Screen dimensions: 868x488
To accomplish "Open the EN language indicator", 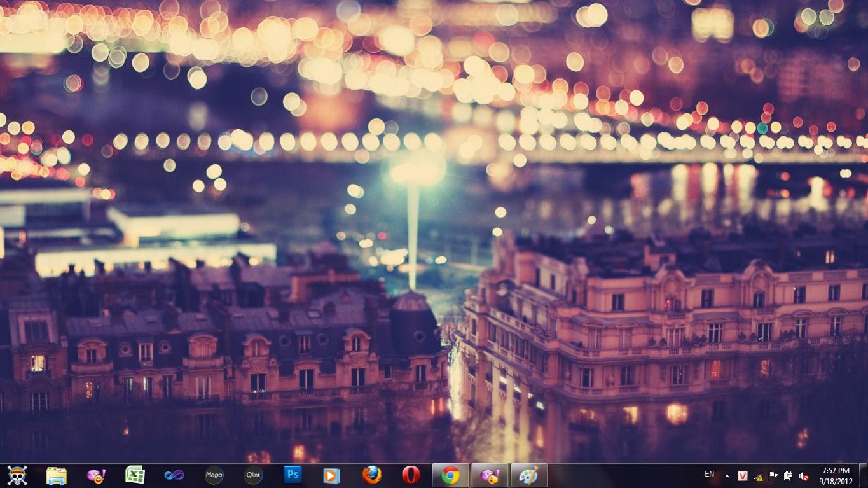I will point(709,475).
